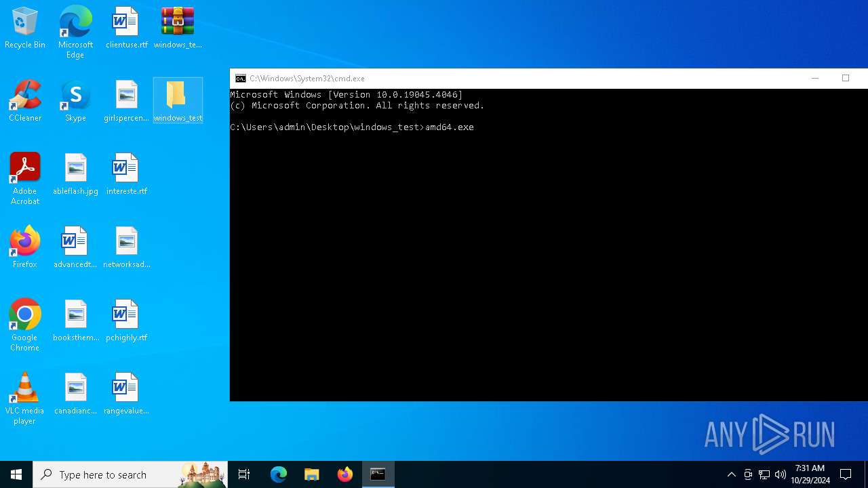Launch Microsoft Edge from the desktop
The image size is (868, 488).
tap(75, 33)
